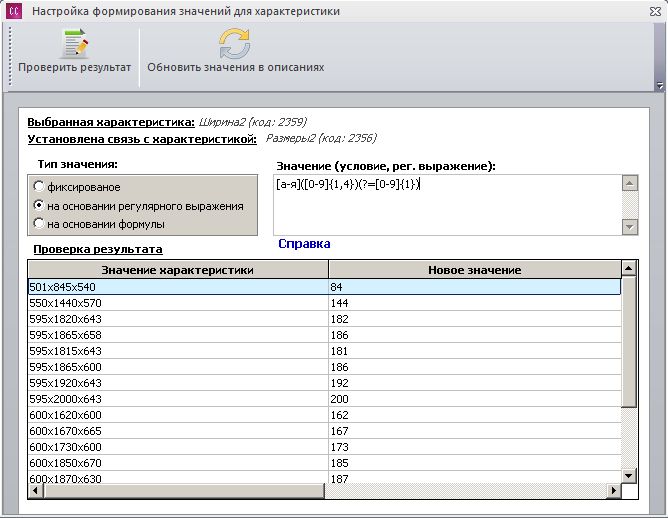
Task: Click the Обновить значения refresh arrows icon
Action: click(x=235, y=43)
